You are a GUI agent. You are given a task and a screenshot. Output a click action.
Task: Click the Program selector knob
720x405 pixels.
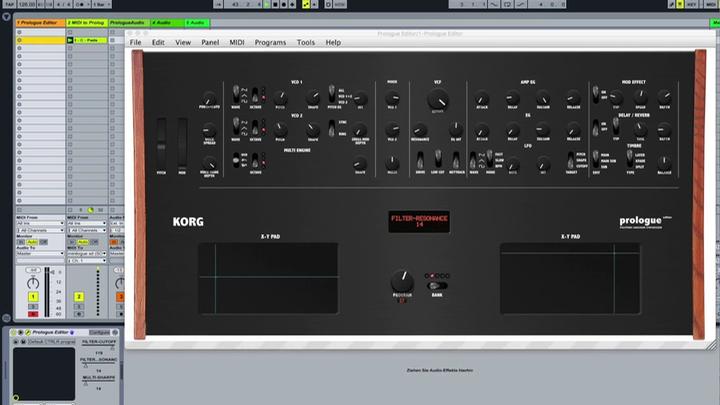click(402, 281)
